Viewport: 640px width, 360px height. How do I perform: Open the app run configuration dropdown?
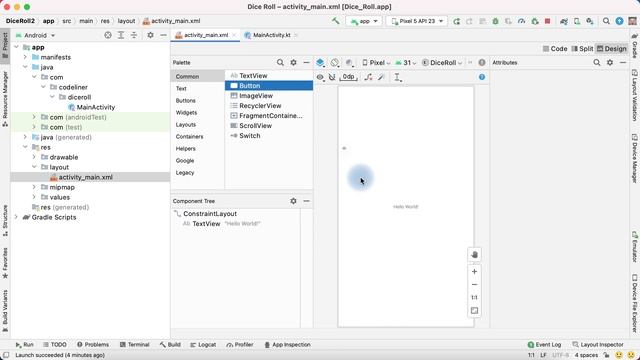tap(364, 21)
